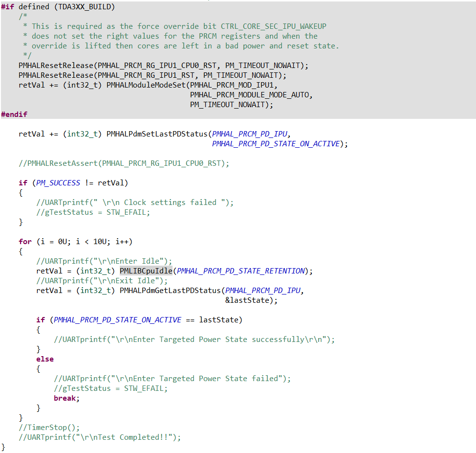
Task: Click the PMHALPdmSetLastPDStatus function name
Action: pyautogui.click(x=157, y=134)
